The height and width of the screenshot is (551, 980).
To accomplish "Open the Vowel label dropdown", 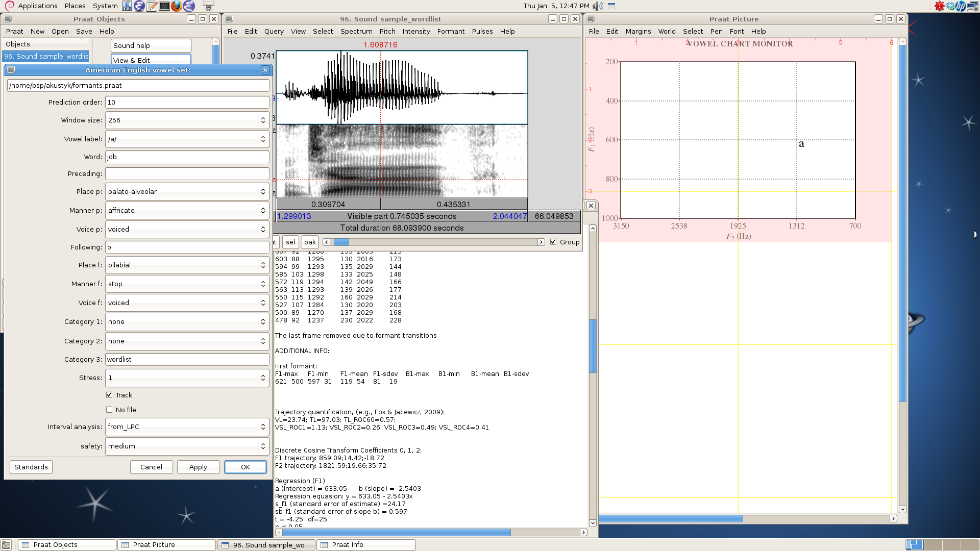I will (187, 139).
